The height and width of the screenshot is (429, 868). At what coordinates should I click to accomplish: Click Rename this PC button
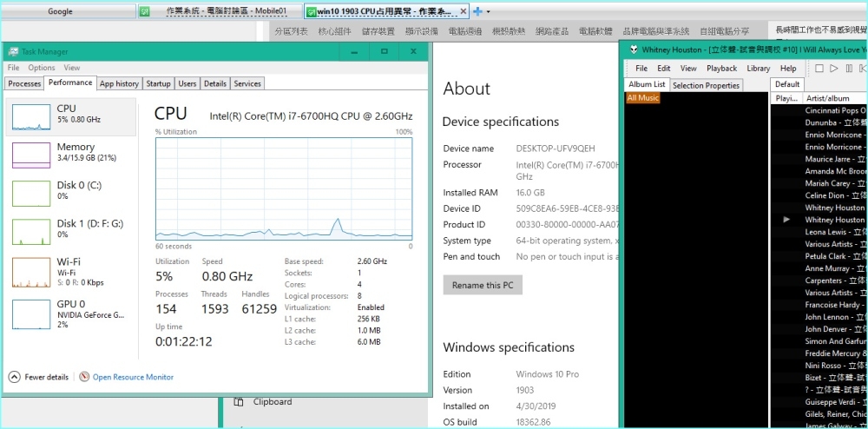point(483,286)
